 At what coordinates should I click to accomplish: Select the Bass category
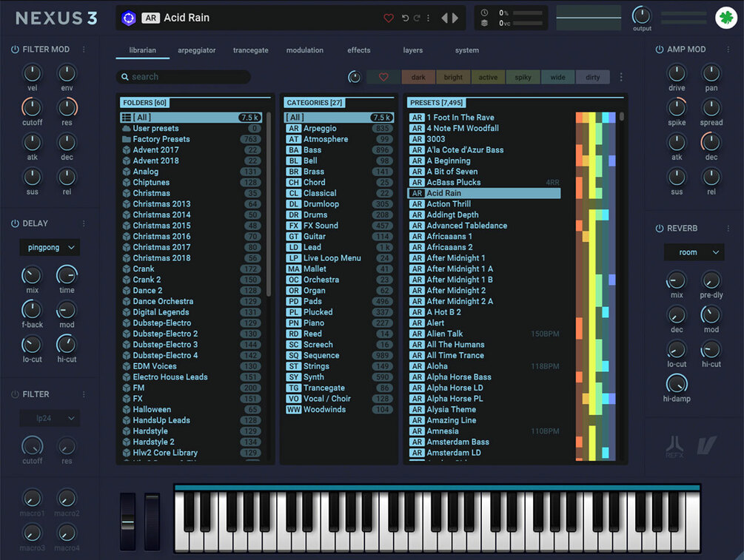[339, 150]
